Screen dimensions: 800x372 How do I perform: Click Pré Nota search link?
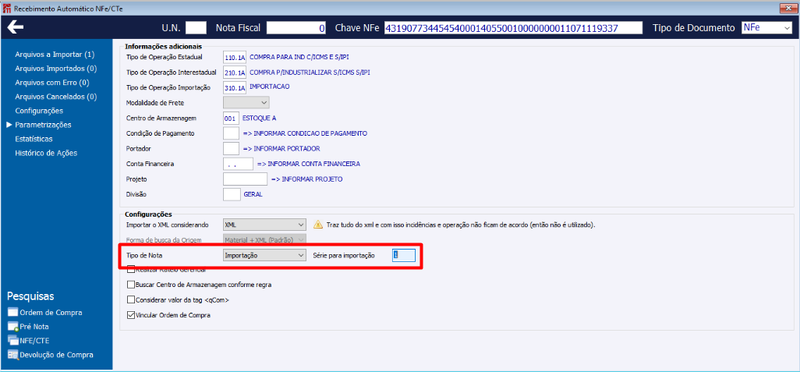tap(34, 327)
